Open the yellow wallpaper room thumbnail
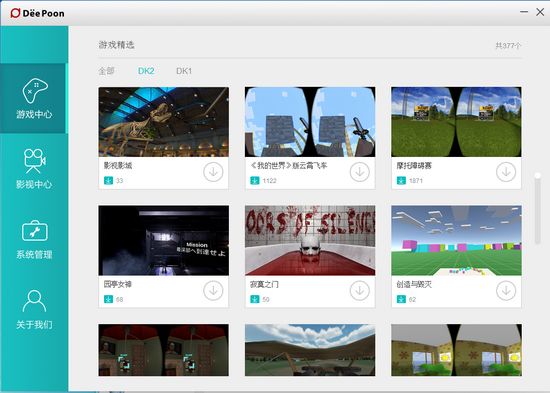Image resolution: width=550 pixels, height=393 pixels. click(456, 350)
